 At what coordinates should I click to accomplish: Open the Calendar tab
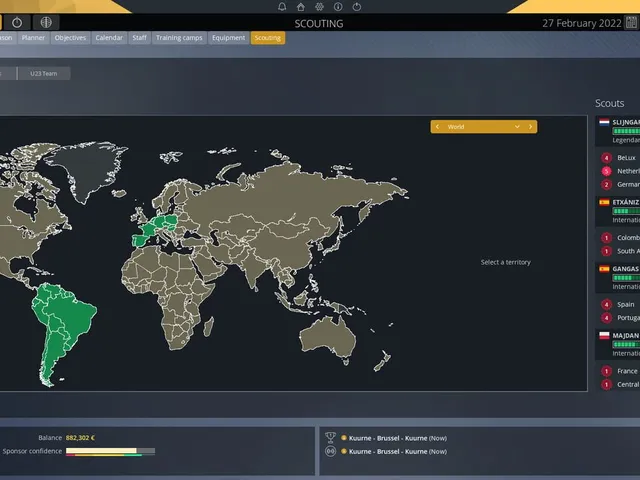[x=109, y=38]
